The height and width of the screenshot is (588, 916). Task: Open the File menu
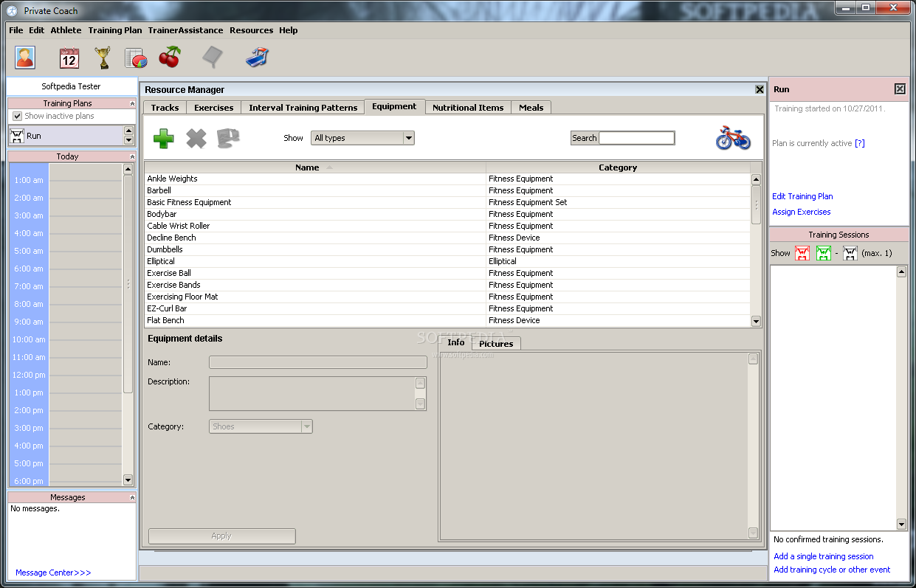click(x=16, y=30)
